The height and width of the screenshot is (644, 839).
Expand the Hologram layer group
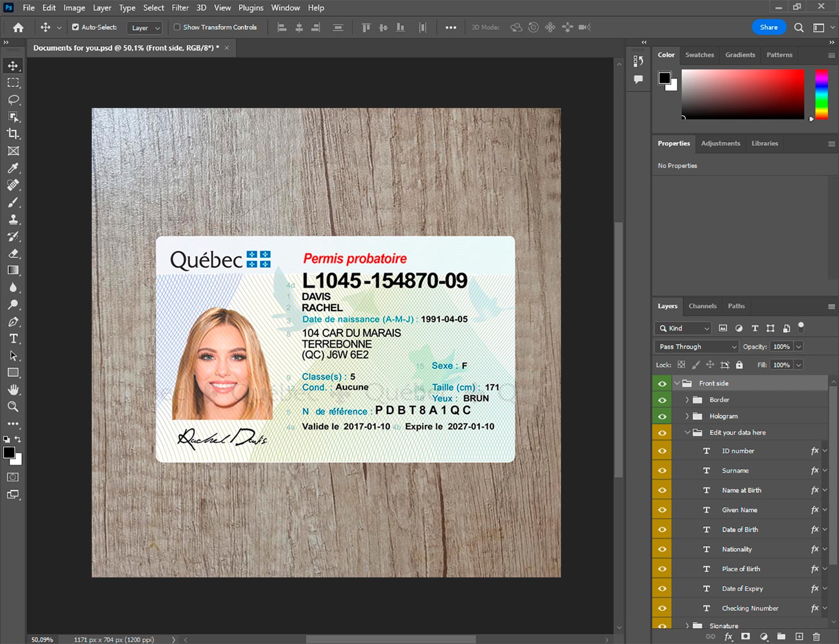(x=687, y=416)
